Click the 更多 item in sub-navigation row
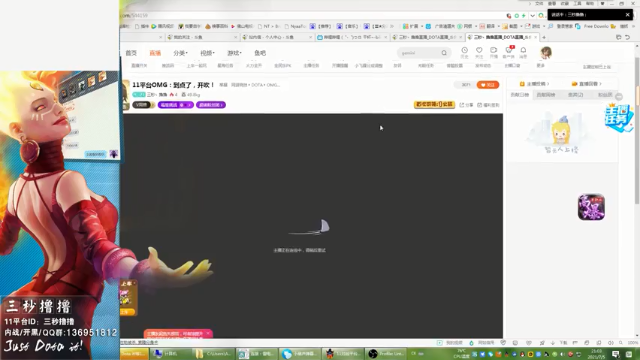 [x=540, y=65]
